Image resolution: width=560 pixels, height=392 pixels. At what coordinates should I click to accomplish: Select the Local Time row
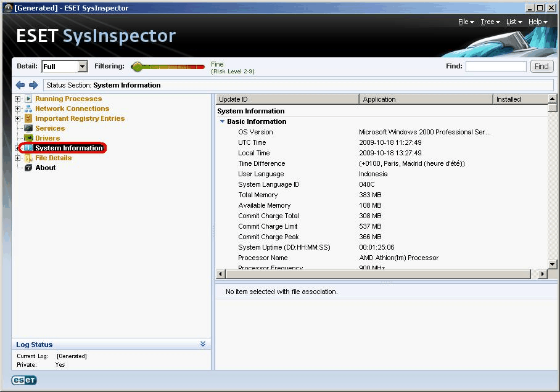382,153
